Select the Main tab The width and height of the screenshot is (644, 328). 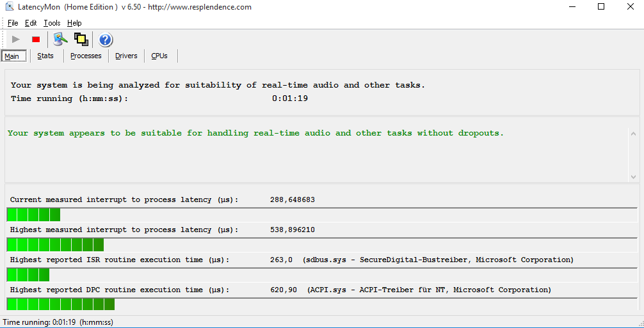[14, 56]
